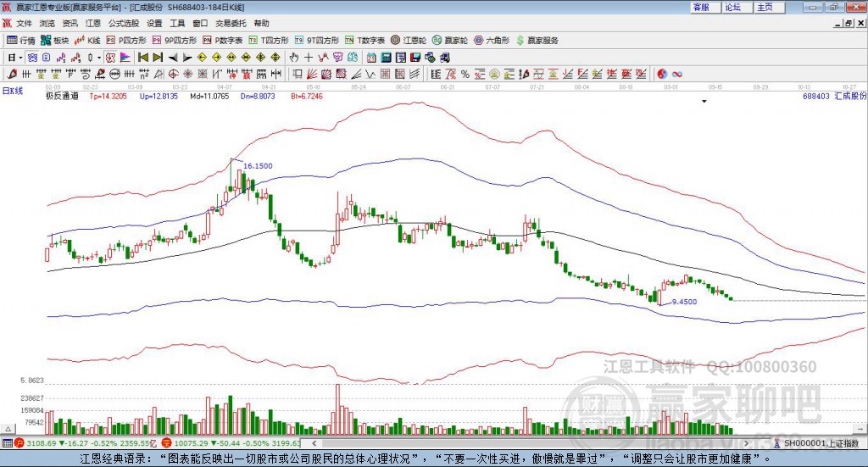Click the 论坛 forum button

point(738,7)
